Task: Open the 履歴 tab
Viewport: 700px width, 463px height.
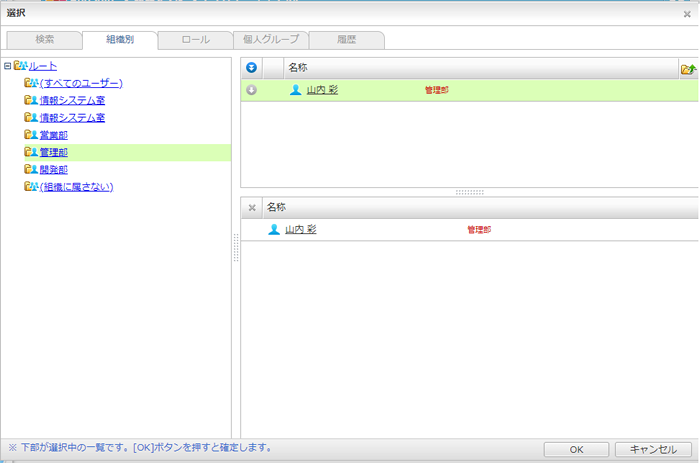Action: click(x=346, y=40)
